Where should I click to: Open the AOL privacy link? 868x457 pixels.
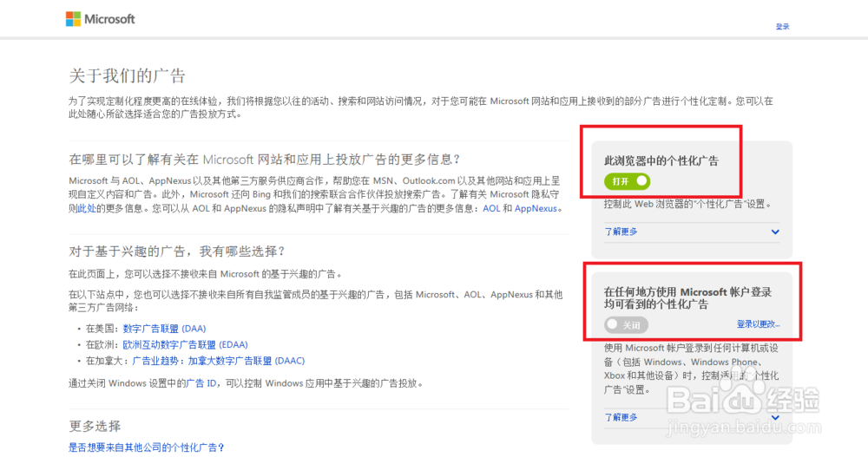tap(491, 209)
